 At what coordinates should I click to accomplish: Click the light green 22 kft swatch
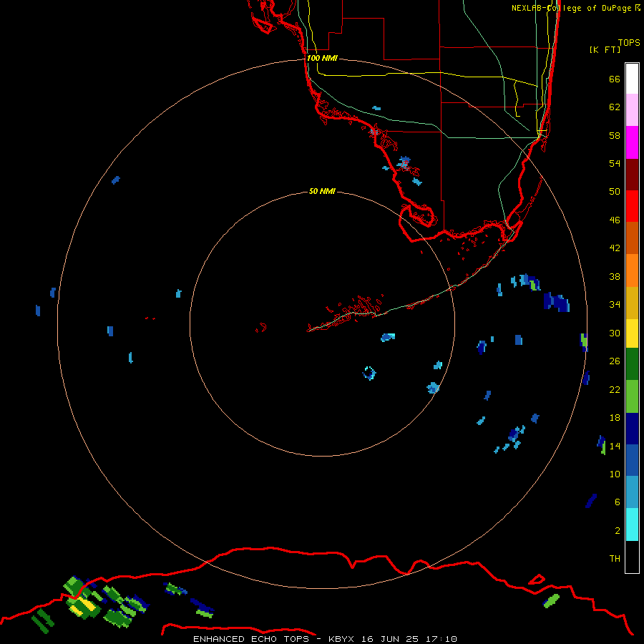point(632,396)
